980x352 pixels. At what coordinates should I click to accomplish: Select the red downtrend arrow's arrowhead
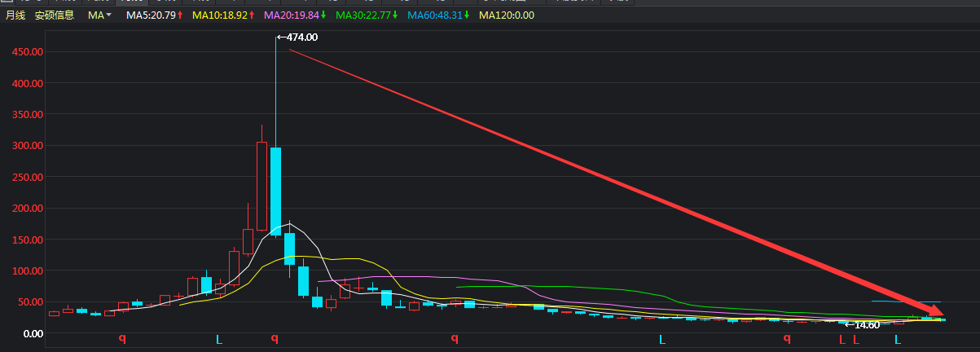coord(935,310)
